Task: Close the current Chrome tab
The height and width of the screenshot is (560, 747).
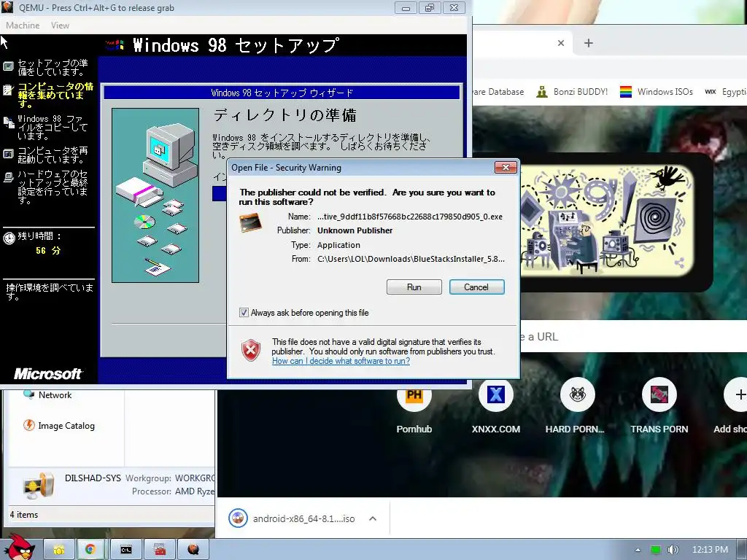Action: tap(561, 43)
